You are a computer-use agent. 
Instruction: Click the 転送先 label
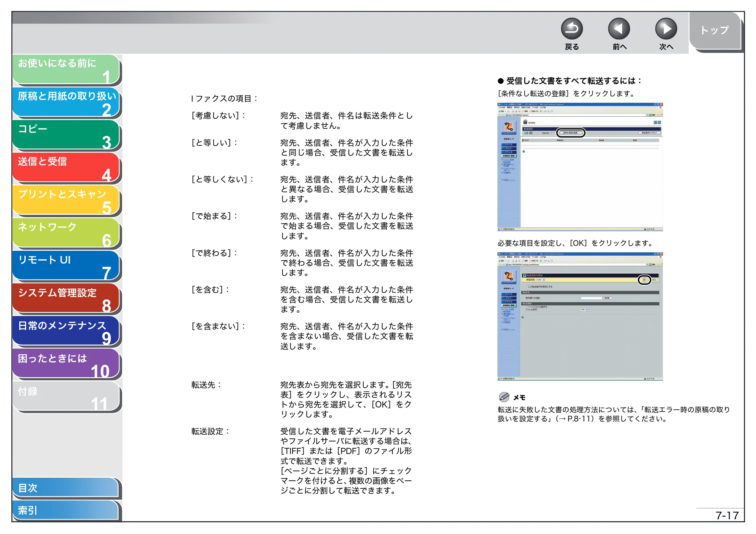206,385
